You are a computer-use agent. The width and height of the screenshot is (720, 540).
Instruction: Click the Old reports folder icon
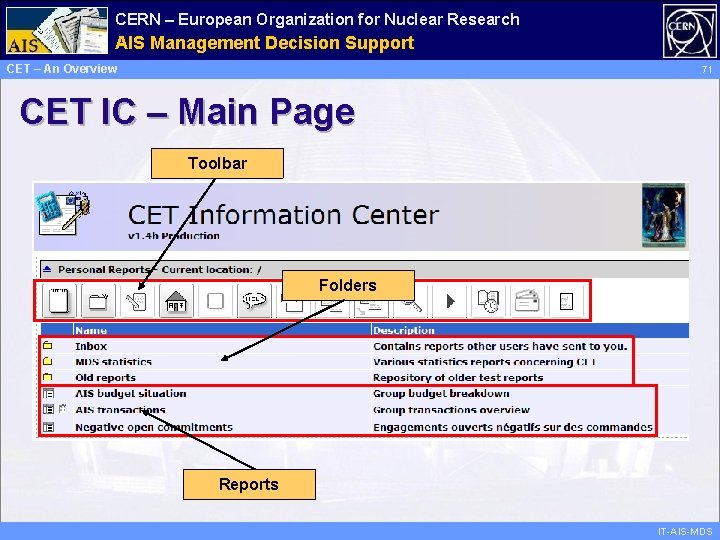coord(48,377)
